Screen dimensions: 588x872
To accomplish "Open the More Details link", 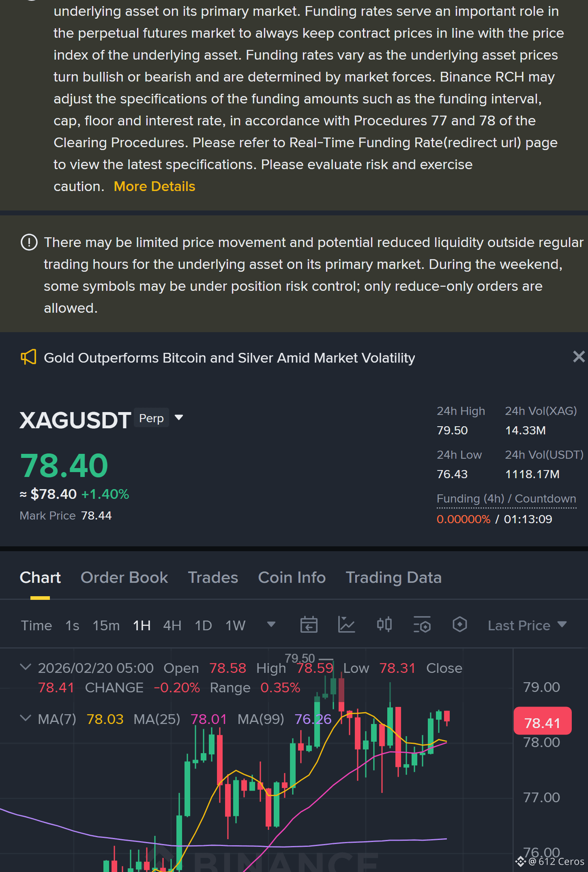I will pyautogui.click(x=155, y=186).
